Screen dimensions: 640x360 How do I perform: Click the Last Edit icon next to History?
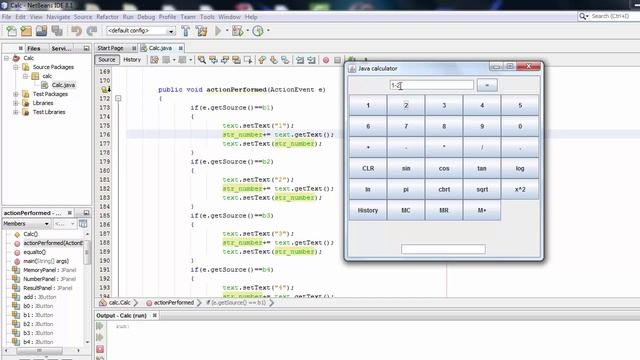[154, 60]
